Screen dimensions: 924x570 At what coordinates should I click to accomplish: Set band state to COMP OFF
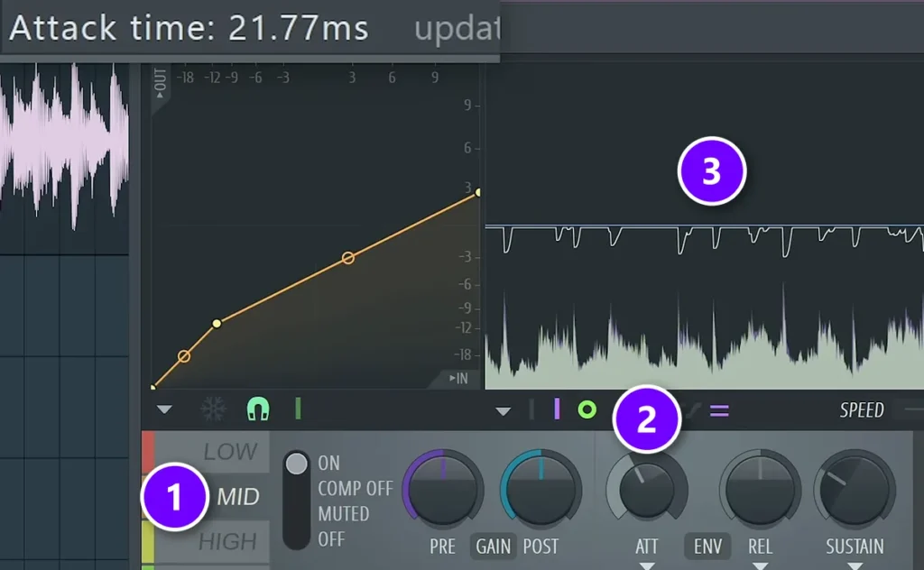[x=356, y=488]
